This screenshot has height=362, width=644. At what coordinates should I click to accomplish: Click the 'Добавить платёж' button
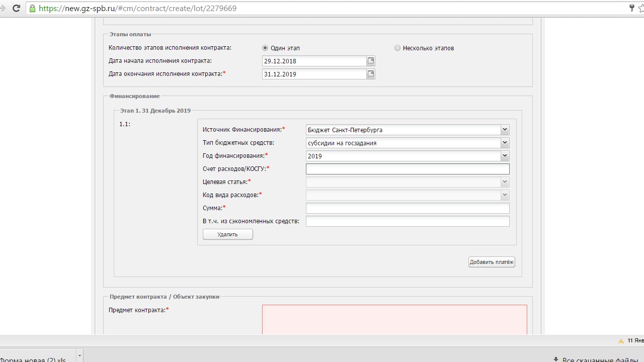(492, 262)
